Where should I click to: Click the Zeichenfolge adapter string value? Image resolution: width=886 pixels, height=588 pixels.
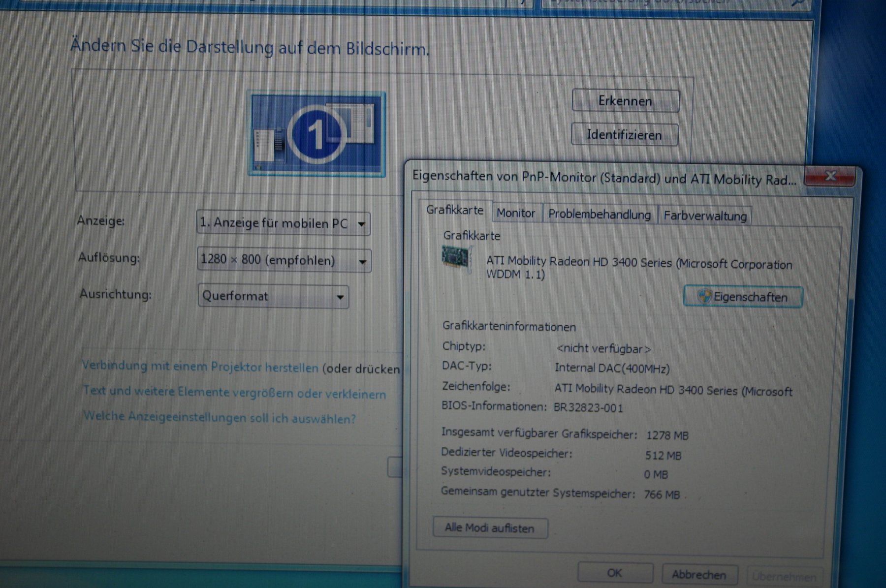tap(673, 391)
